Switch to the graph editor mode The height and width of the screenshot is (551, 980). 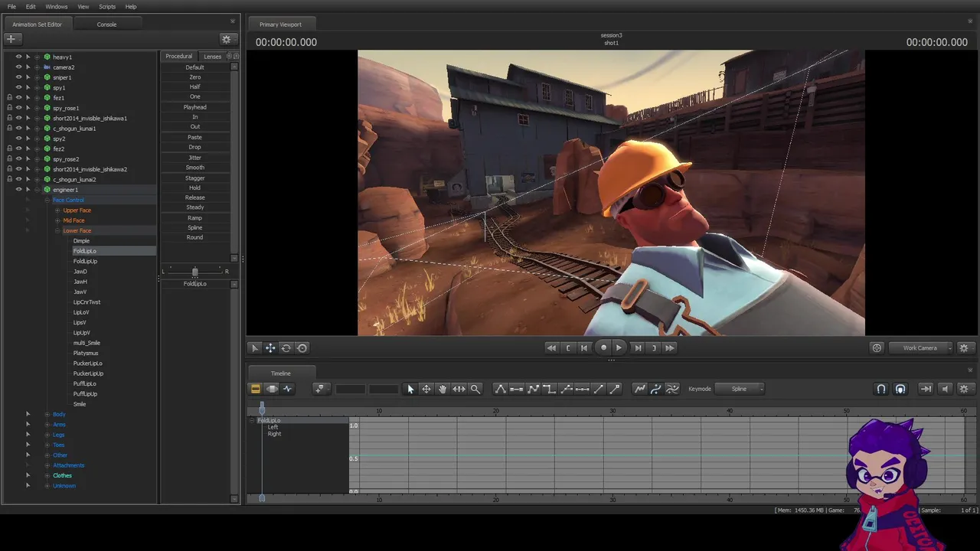point(288,389)
